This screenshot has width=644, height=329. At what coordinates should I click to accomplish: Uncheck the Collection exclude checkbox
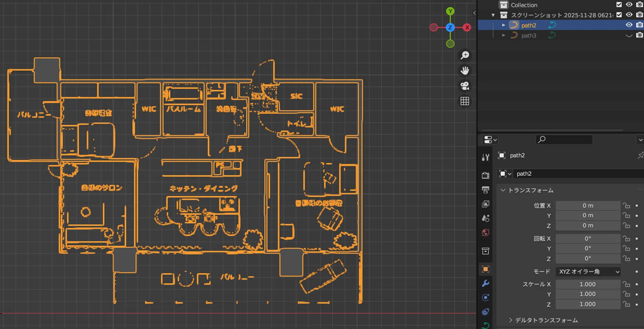coord(619,5)
